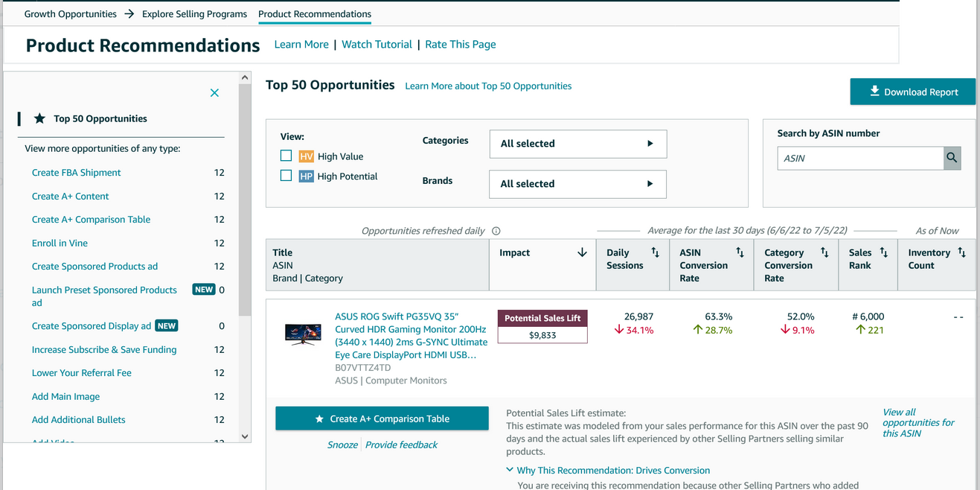Click the Category Conversion Rate value 52.0%

pyautogui.click(x=801, y=317)
